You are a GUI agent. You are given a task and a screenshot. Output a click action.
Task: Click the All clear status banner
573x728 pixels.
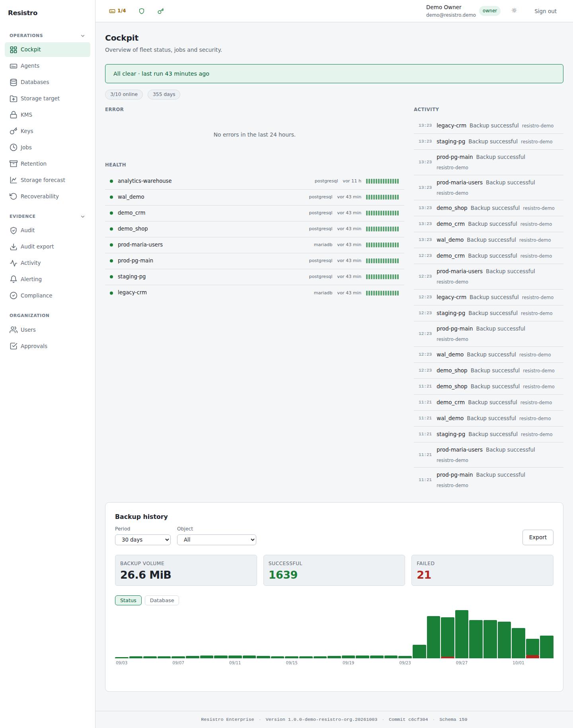(x=334, y=74)
